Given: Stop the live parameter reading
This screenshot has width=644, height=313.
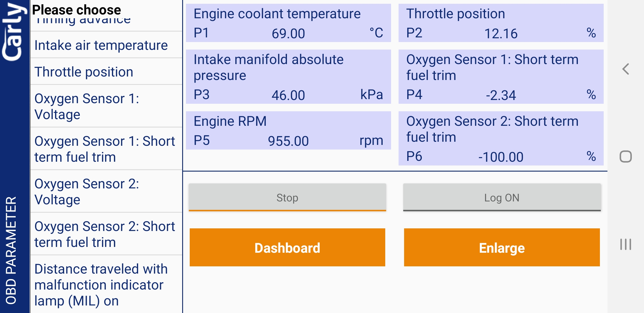Looking at the screenshot, I should click(x=287, y=198).
